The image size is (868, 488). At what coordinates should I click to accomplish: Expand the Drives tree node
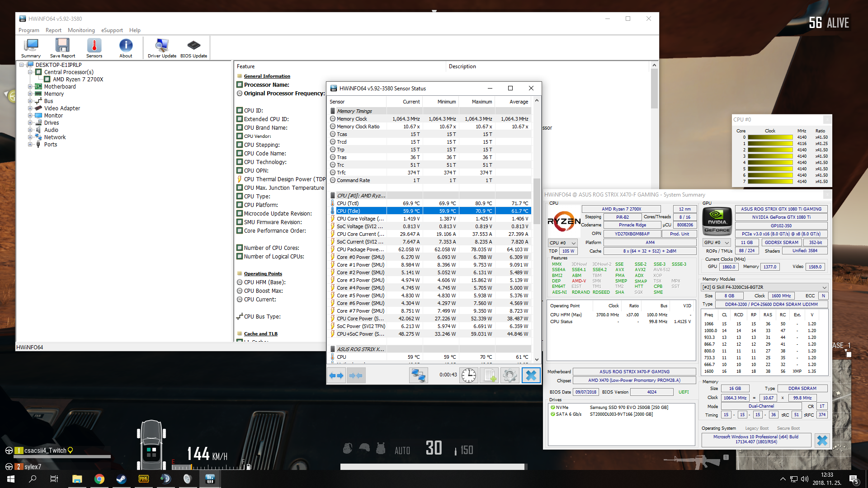[x=30, y=122]
